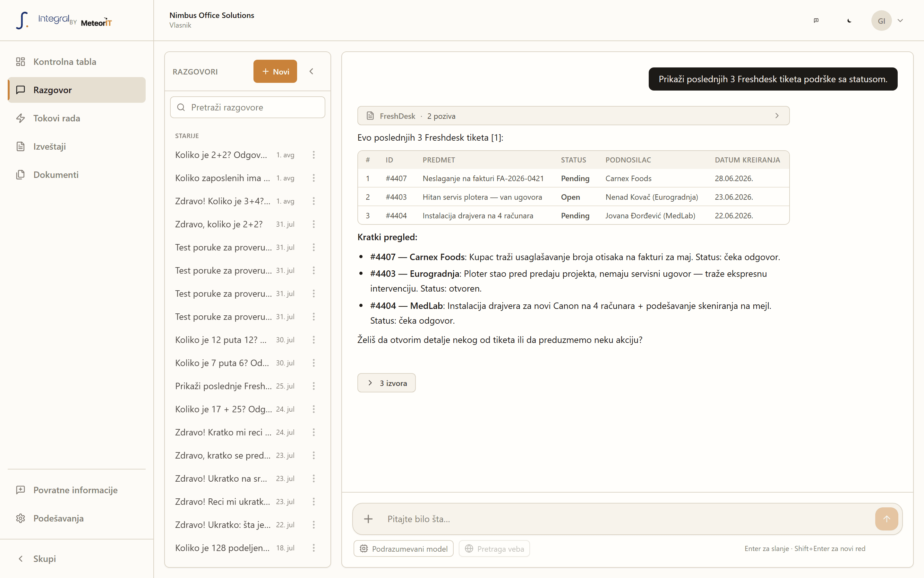Open Podešavanja settings
Screen dimensions: 924x578
coord(76,518)
